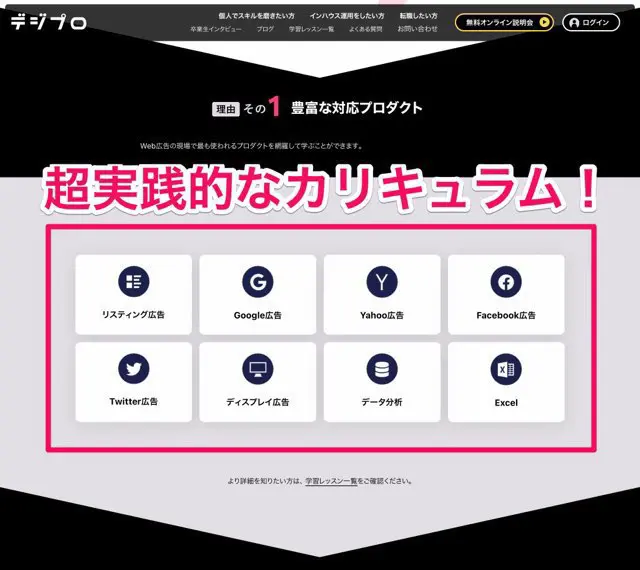The image size is (640, 570).
Task: Select the Twitter広告 label
Action: (x=133, y=401)
